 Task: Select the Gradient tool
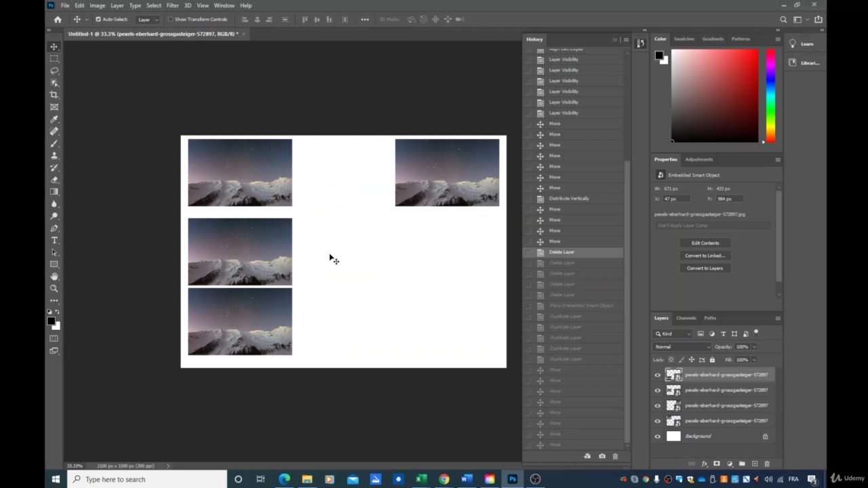[x=54, y=192]
